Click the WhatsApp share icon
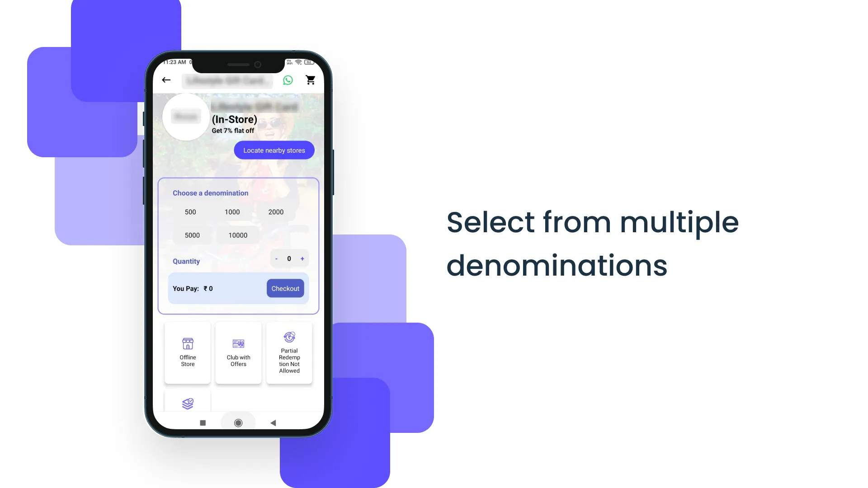The height and width of the screenshot is (488, 868). pos(288,80)
